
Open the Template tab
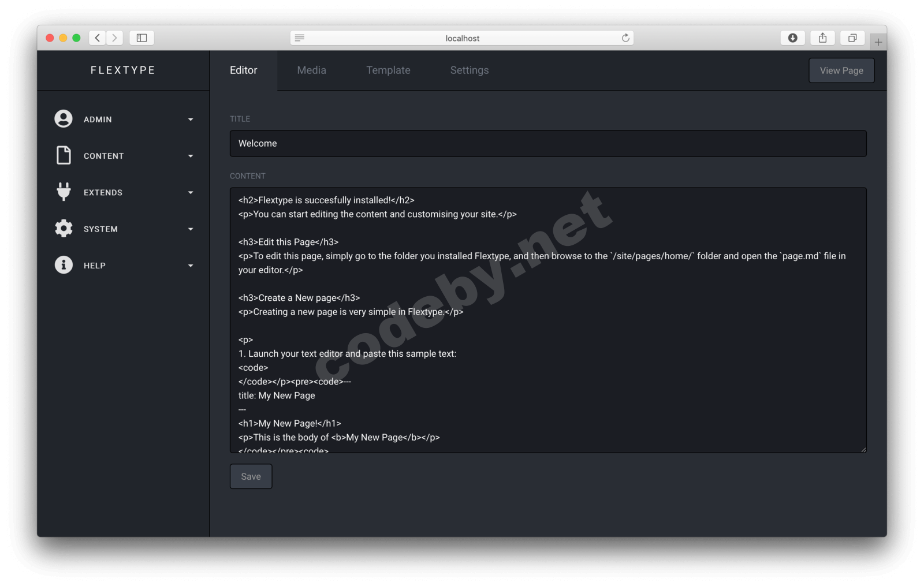pos(388,70)
